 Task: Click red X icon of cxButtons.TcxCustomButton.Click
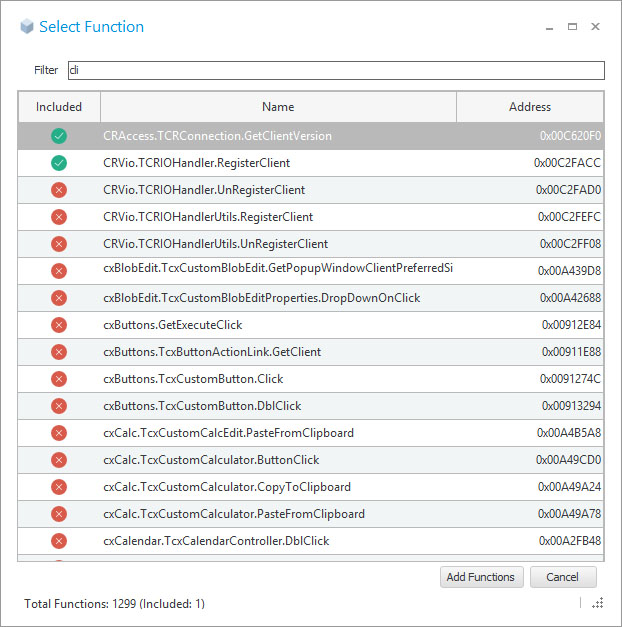click(x=59, y=379)
